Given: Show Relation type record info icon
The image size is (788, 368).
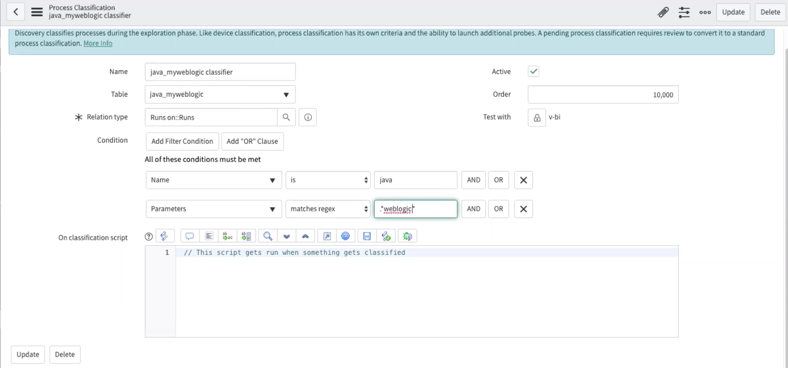Looking at the screenshot, I should click(x=308, y=117).
